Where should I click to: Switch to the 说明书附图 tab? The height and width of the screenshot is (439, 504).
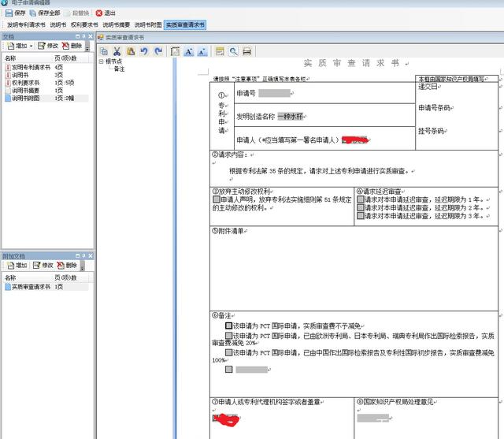tap(148, 24)
